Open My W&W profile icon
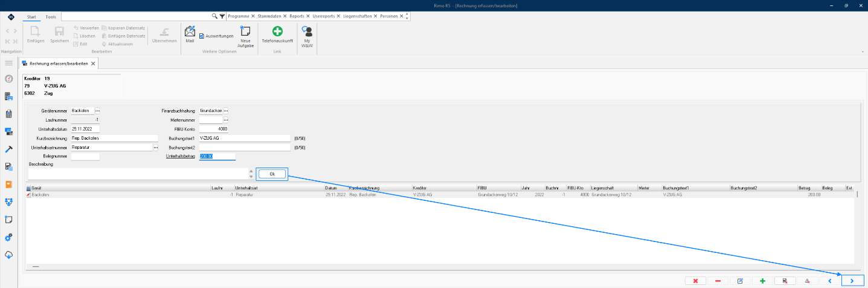Screen dimensions: 868x288 [x=307, y=36]
